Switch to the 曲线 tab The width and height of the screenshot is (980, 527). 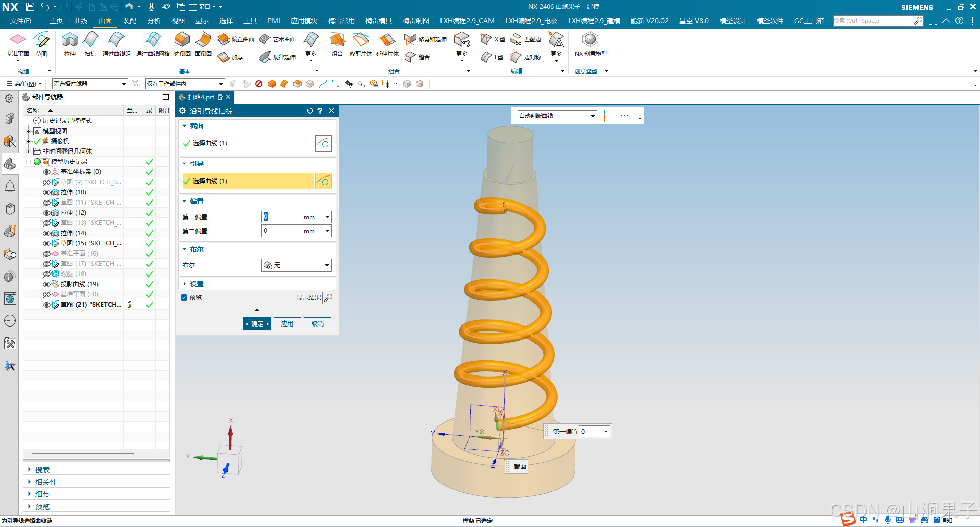point(81,21)
